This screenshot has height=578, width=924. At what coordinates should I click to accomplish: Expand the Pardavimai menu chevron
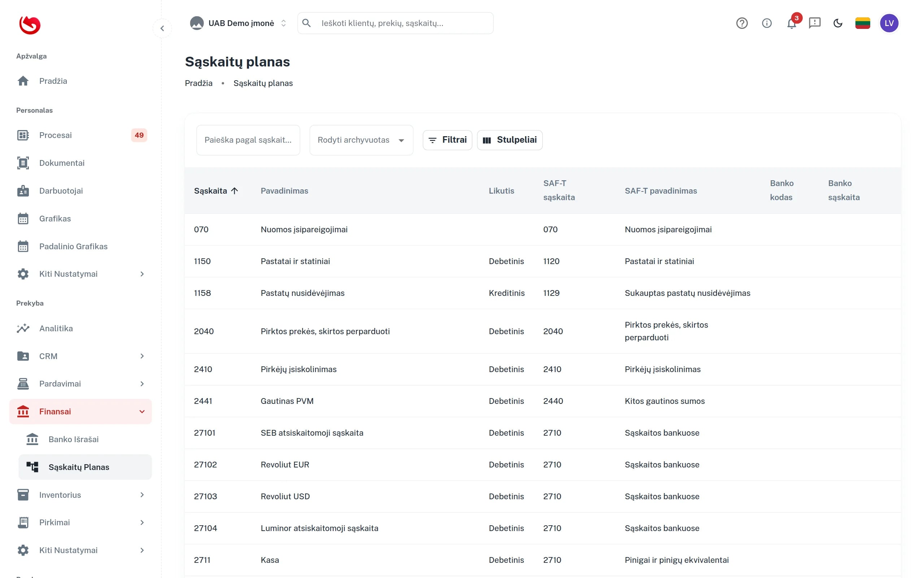tap(142, 384)
